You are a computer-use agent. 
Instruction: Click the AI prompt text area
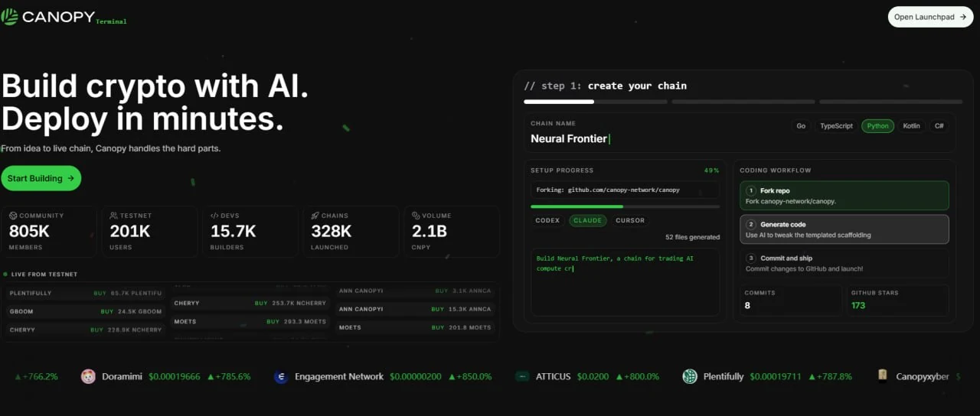pos(625,281)
